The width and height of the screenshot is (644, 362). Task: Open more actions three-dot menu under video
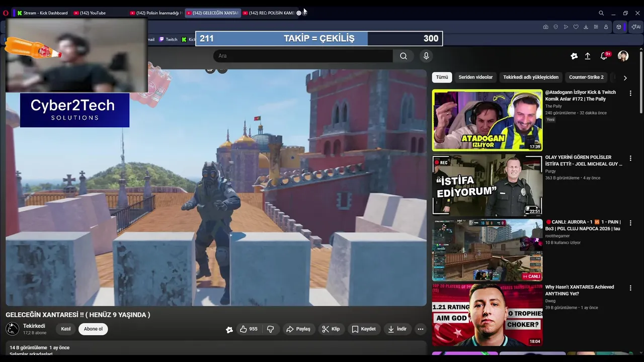pos(421,329)
